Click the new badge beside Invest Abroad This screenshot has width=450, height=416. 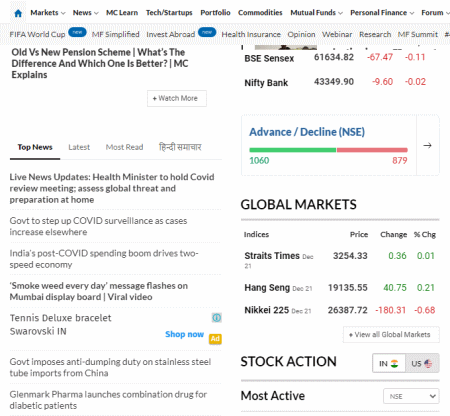point(207,32)
